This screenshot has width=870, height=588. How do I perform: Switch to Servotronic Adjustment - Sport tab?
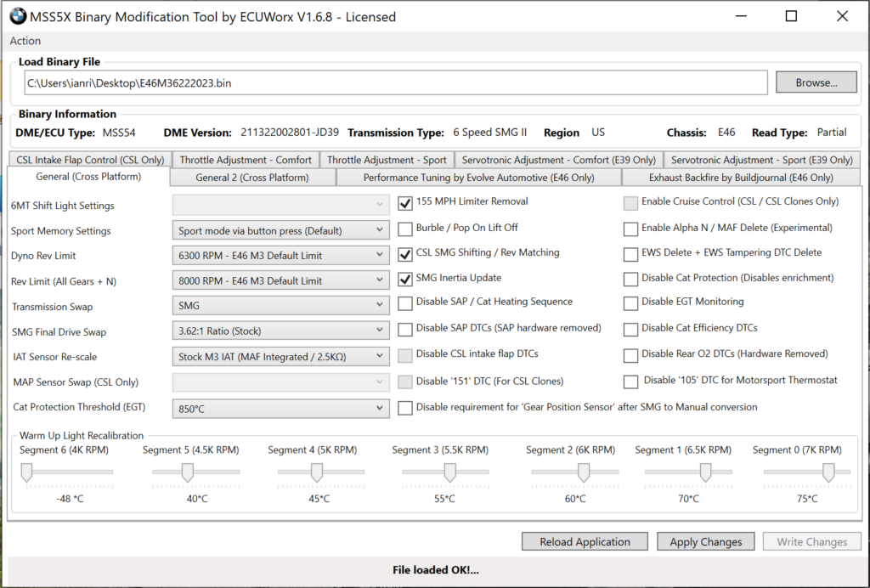pos(762,160)
